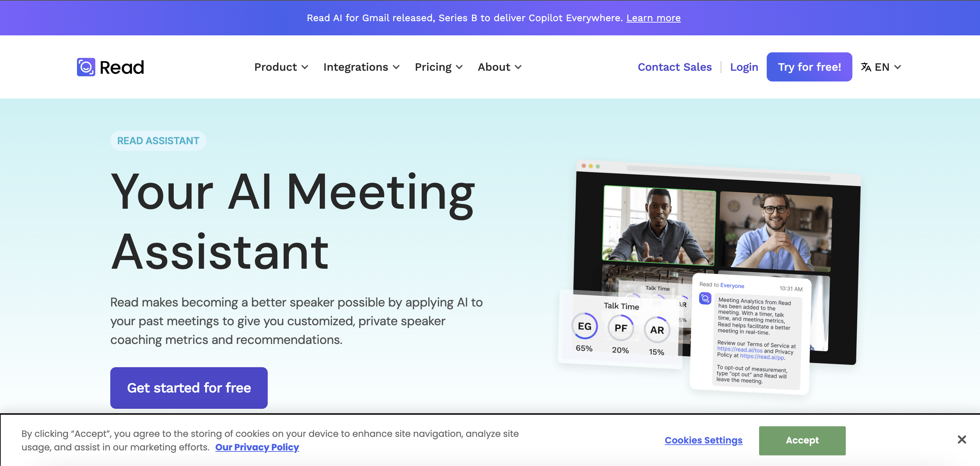Screen dimensions: 980x466
Task: Open the Pricing dropdown menu
Action: [x=439, y=67]
